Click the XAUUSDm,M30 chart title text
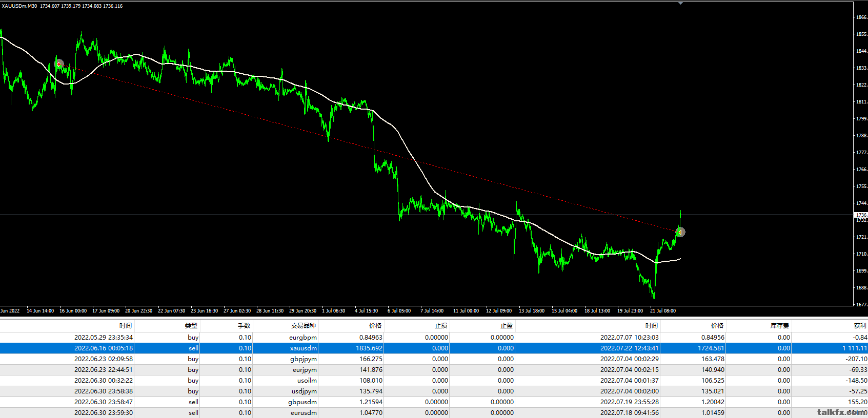The image size is (868, 418). [x=19, y=6]
